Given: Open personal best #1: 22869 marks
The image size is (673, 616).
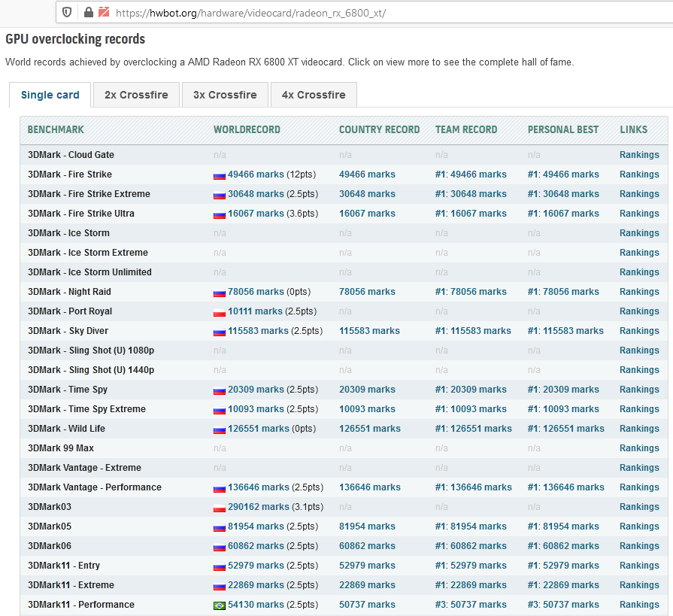Looking at the screenshot, I should coord(563,585).
